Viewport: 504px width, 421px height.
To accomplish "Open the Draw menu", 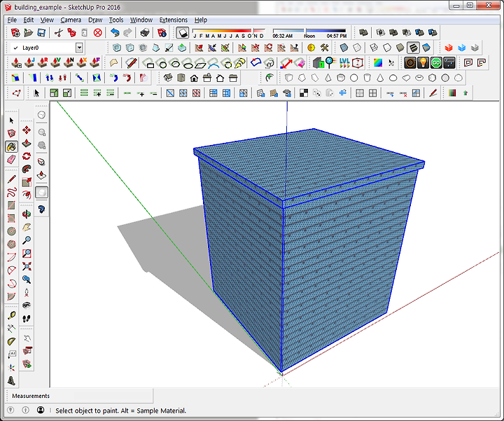I will (95, 20).
